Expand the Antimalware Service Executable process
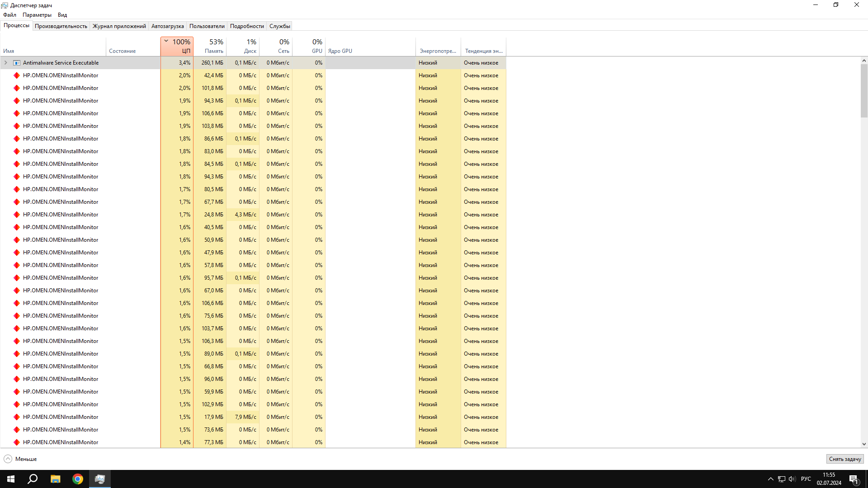The width and height of the screenshot is (868, 488). [5, 62]
